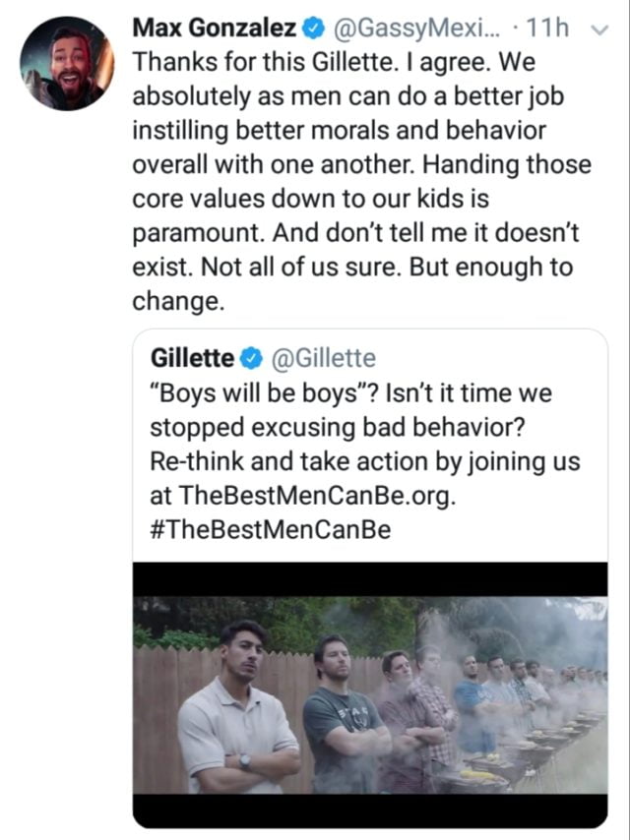Click the @Gillette handle
630x840 pixels.
pos(327,358)
